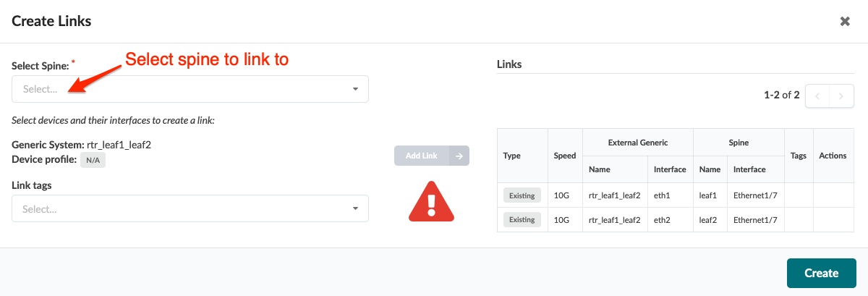Close the Create Links dialog
Viewport: 868px width, 296px height.
click(x=844, y=21)
